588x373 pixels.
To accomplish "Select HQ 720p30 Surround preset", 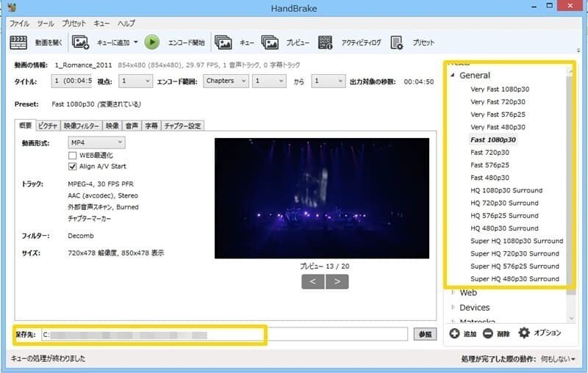I will (504, 203).
